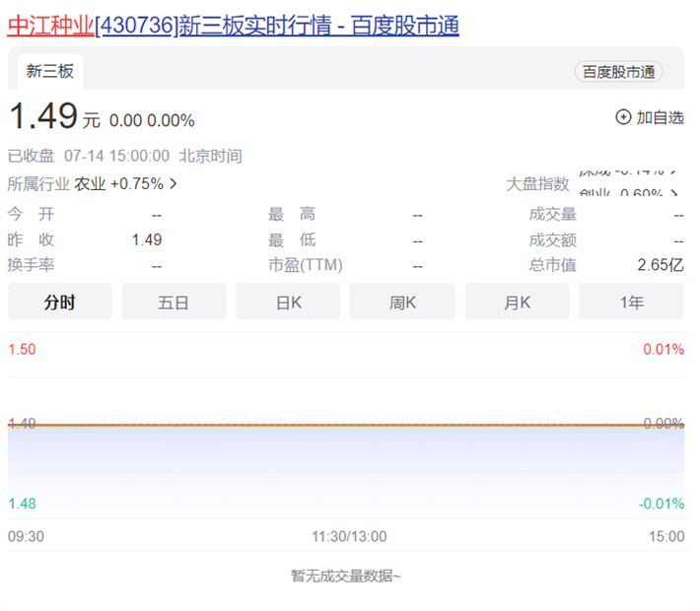Select the 1年 chart range

[x=631, y=303]
